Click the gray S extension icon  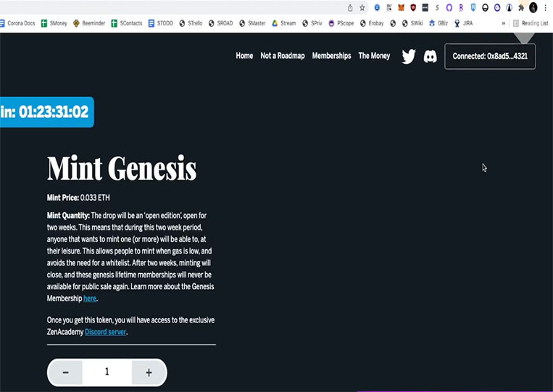coord(437,7)
